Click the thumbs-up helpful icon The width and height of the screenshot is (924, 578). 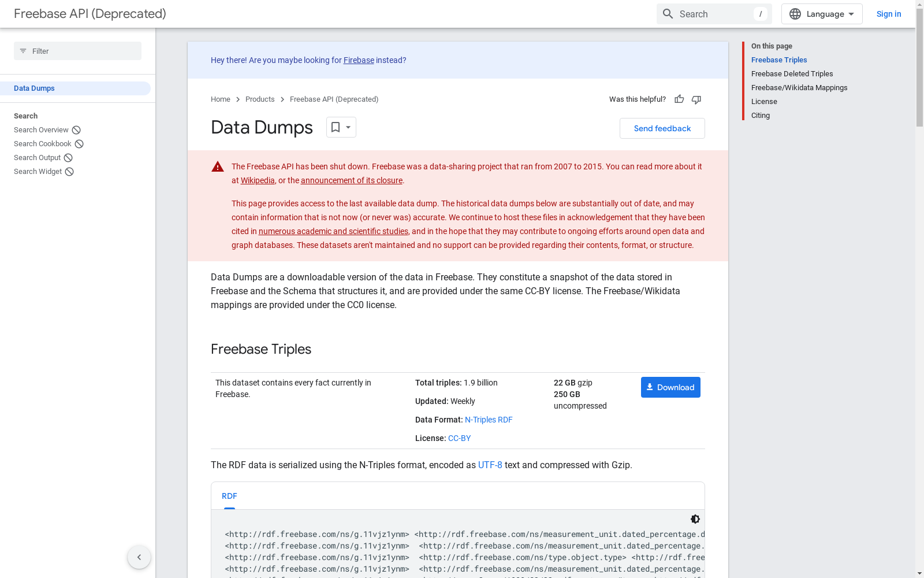(x=679, y=99)
